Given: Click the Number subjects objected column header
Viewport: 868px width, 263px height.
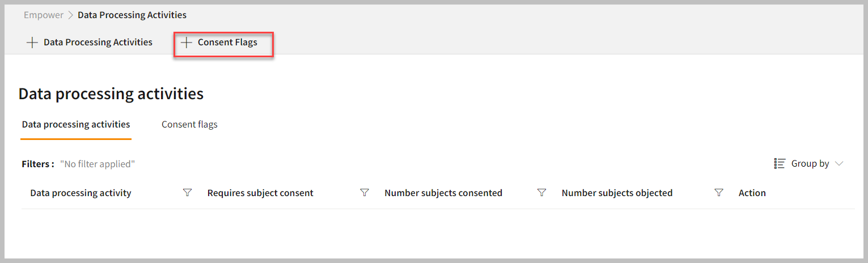Looking at the screenshot, I should click(x=617, y=193).
